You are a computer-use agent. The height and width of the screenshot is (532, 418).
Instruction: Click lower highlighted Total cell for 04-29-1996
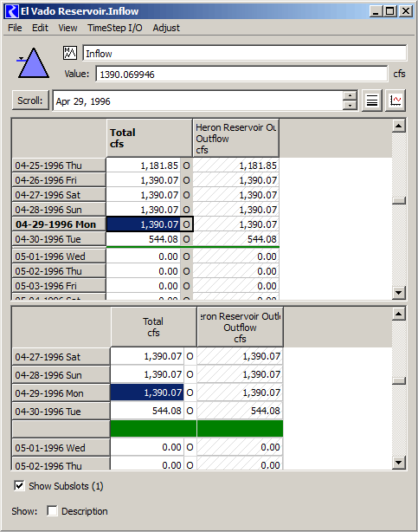point(147,393)
